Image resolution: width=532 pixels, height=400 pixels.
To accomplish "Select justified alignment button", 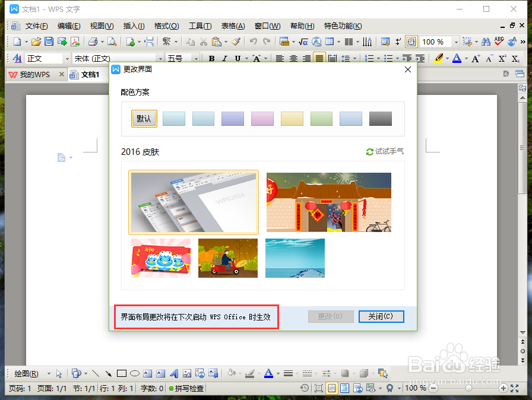I will tap(319, 58).
